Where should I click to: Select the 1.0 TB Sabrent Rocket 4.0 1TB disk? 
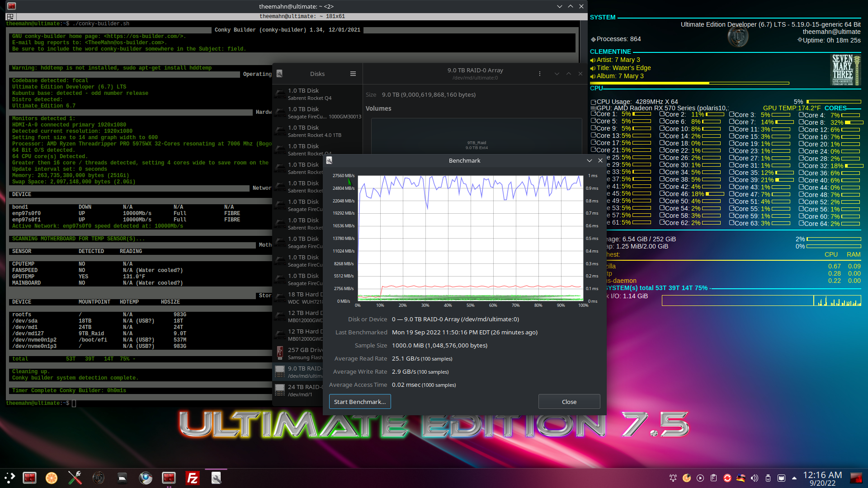[x=318, y=131]
